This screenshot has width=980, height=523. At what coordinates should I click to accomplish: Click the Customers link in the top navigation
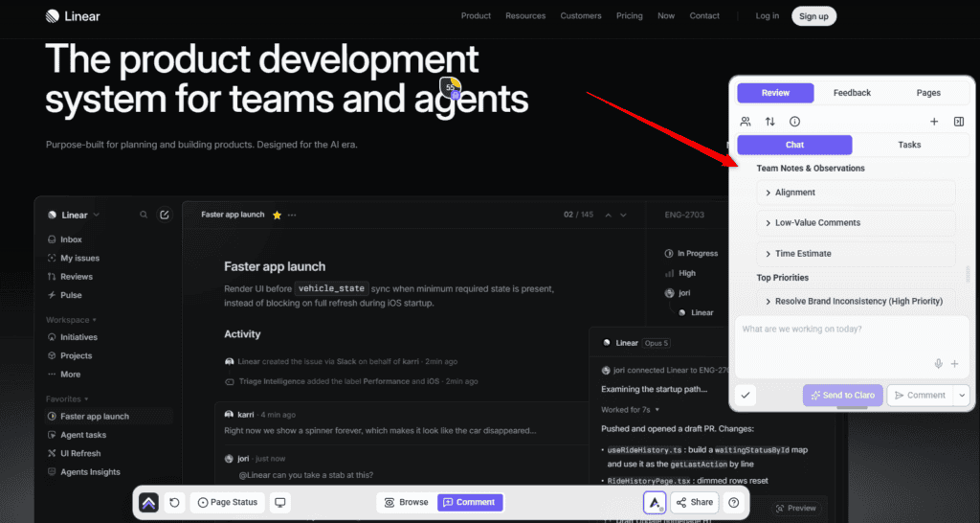pos(581,16)
